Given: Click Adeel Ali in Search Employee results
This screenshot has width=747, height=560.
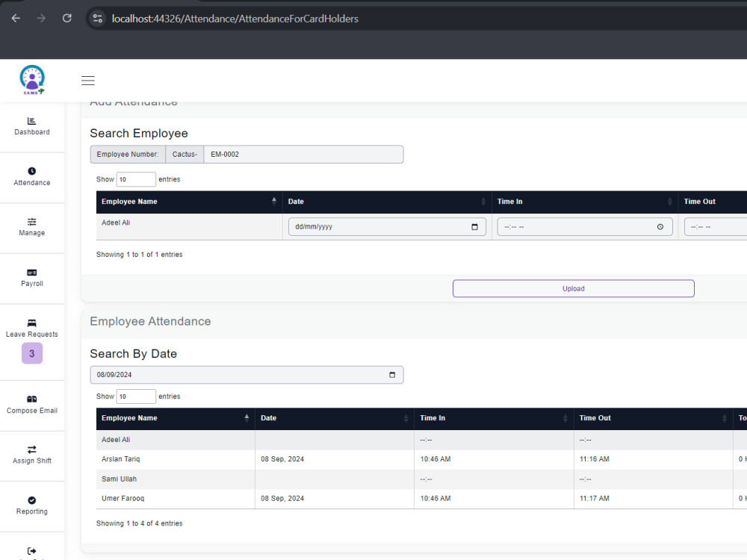Looking at the screenshot, I should (x=116, y=223).
